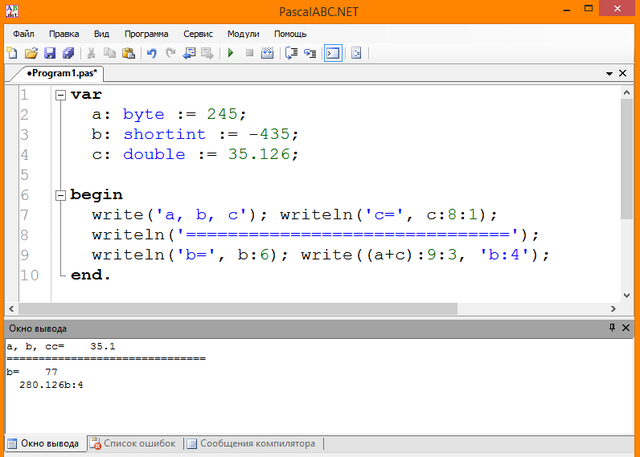Image resolution: width=640 pixels, height=457 pixels.
Task: Click line number 5 in the gutter
Action: [x=24, y=175]
